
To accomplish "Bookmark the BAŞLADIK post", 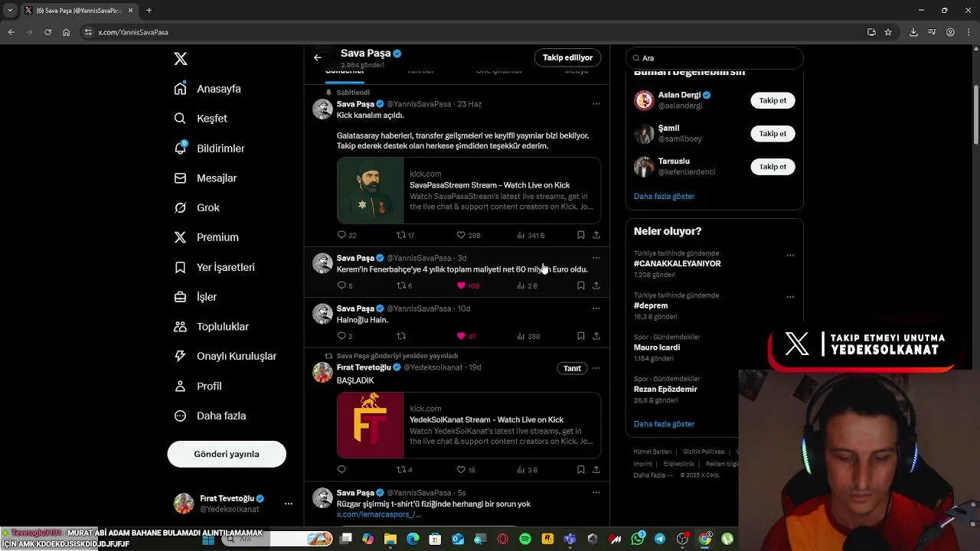I will coord(581,470).
